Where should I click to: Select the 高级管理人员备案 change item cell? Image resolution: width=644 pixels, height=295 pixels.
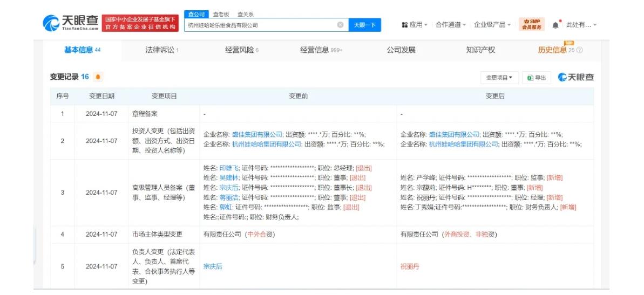click(164, 193)
